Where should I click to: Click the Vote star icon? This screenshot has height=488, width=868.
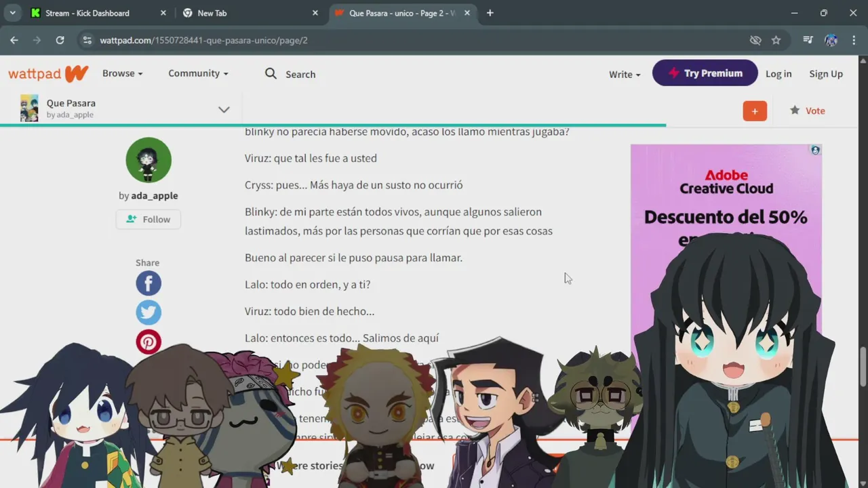click(795, 110)
